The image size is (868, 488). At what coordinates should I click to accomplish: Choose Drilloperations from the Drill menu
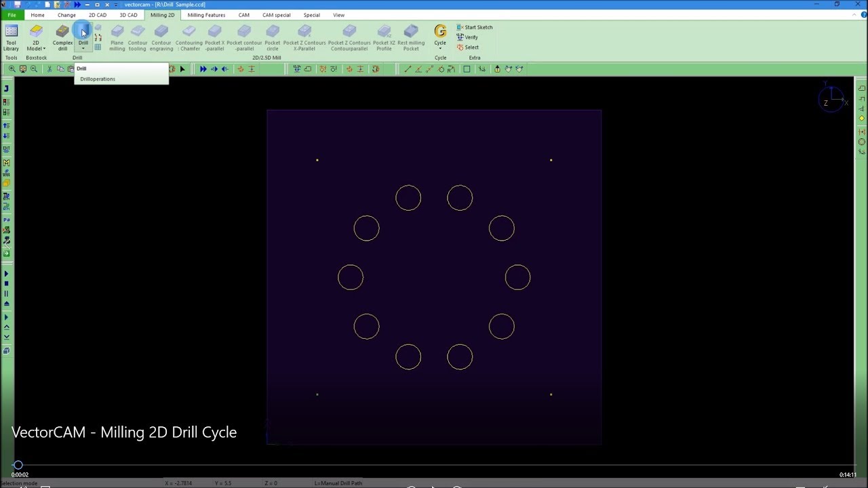point(98,79)
